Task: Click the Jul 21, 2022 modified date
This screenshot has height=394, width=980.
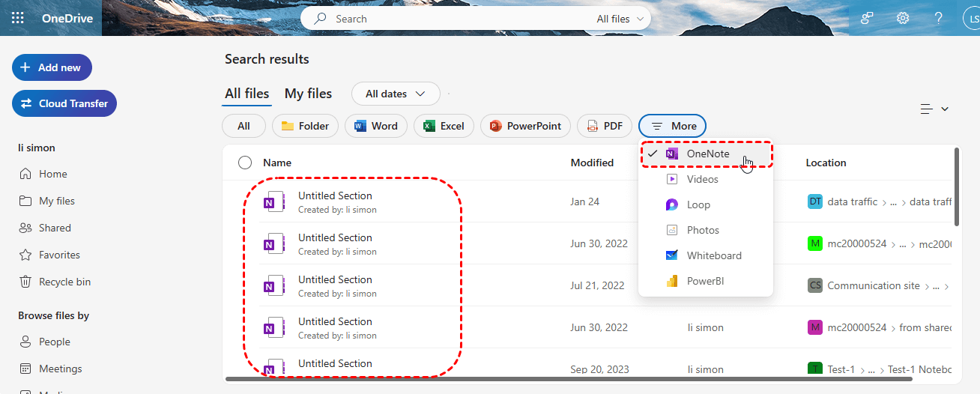Action: 597,285
